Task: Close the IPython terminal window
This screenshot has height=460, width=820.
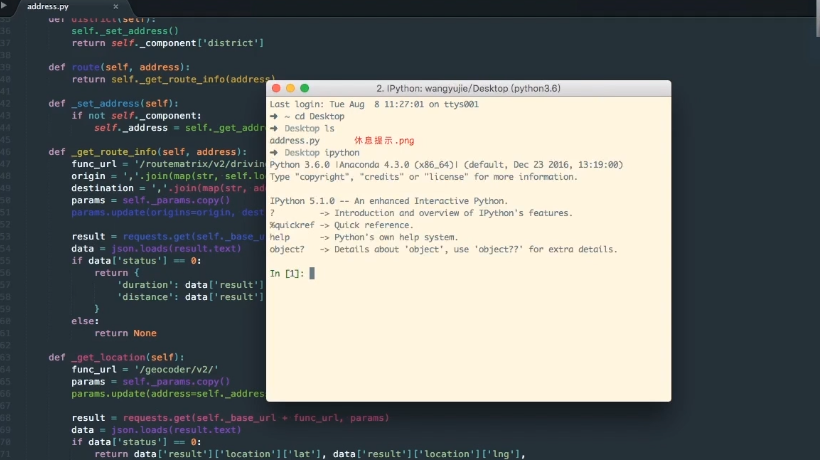Action: pyautogui.click(x=276, y=88)
